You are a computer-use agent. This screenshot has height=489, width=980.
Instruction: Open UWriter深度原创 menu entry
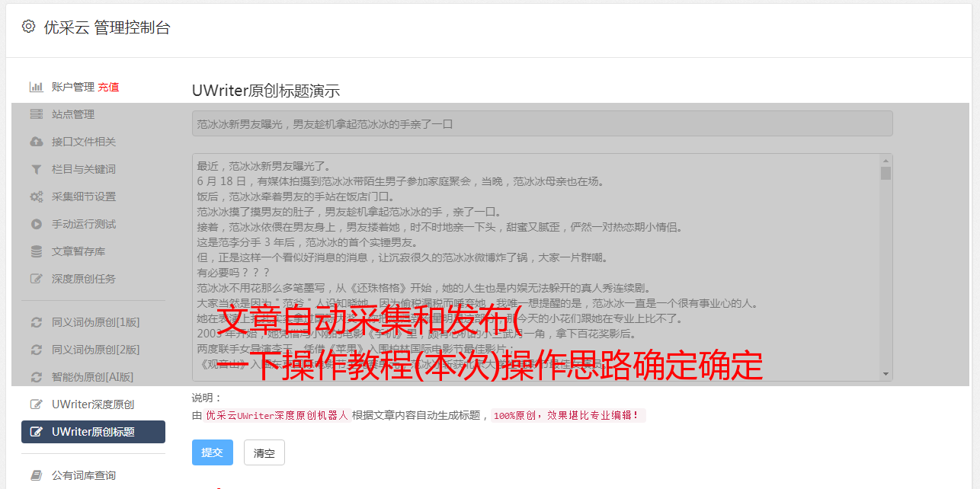tap(93, 404)
